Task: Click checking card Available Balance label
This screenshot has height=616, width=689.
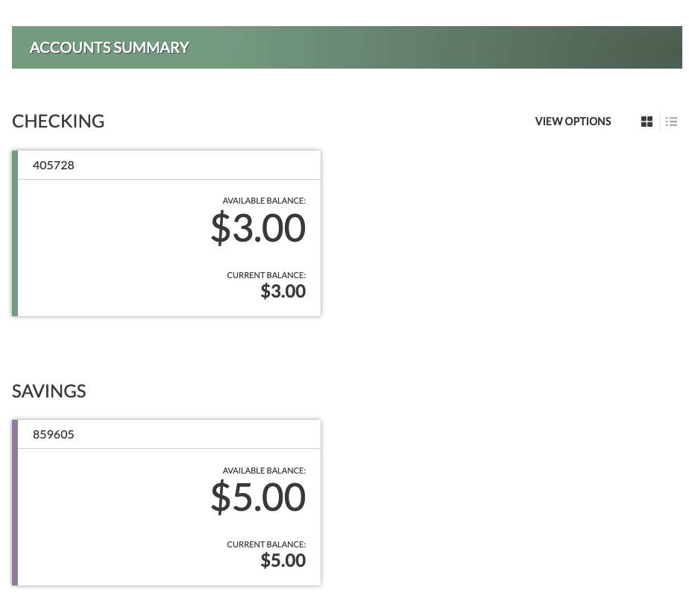Action: click(264, 201)
